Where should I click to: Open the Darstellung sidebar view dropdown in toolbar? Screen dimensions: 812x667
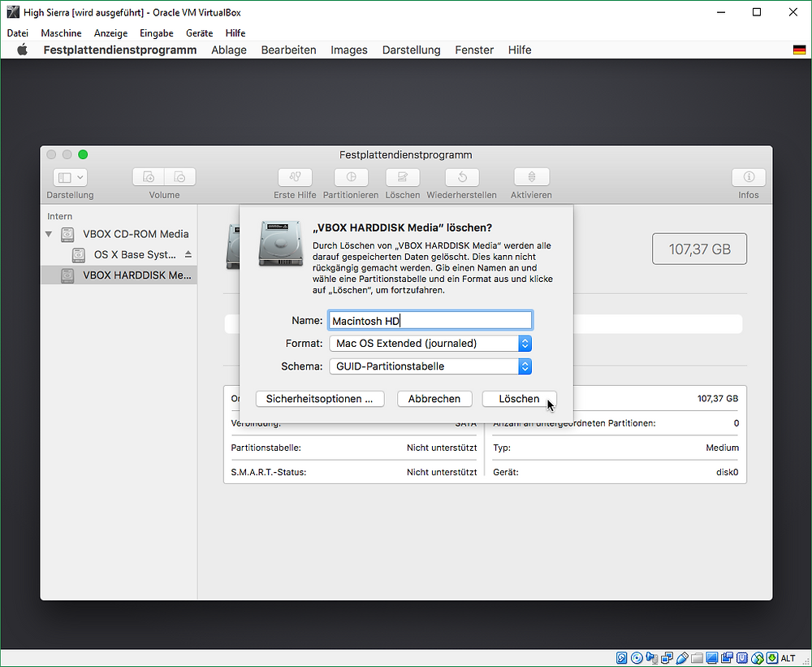[70, 177]
